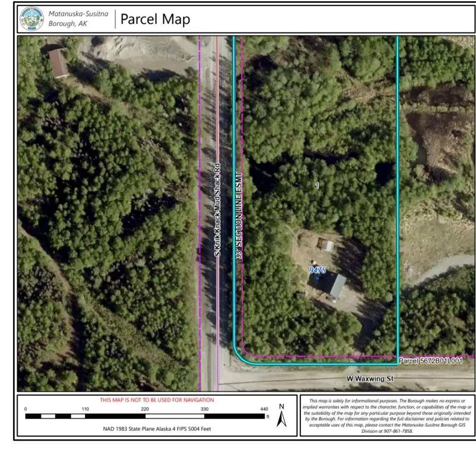Select the NAD 1983 State Plane projection text
The width and height of the screenshot is (476, 450).
[157, 428]
